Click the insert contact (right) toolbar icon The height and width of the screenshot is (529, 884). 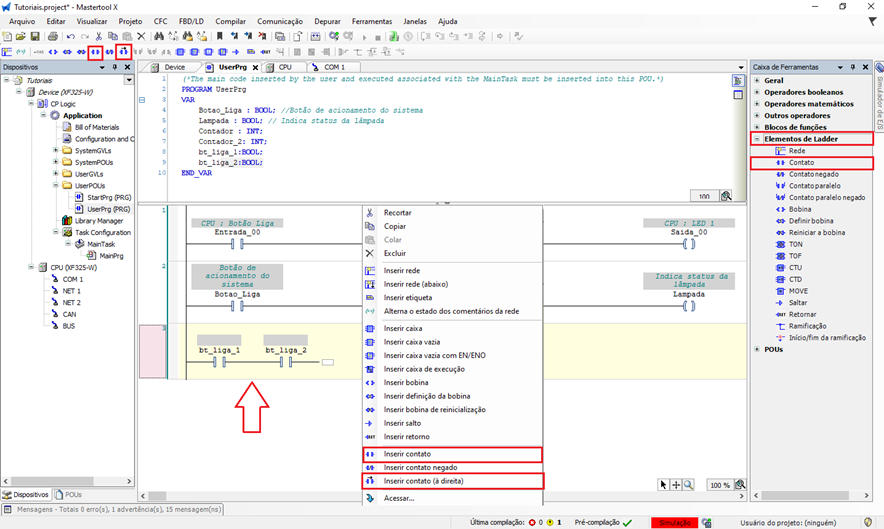click(x=123, y=51)
